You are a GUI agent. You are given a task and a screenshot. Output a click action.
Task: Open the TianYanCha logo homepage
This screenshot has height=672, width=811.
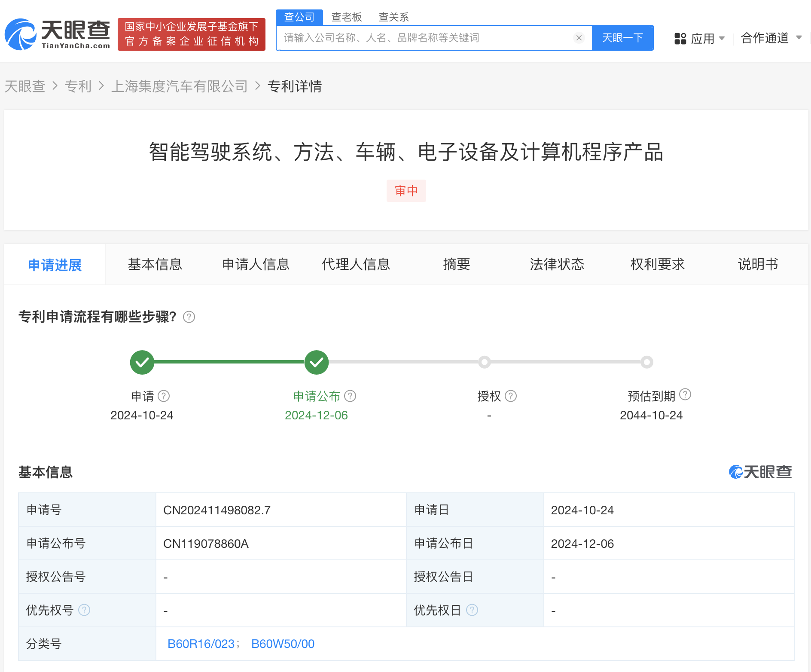[58, 34]
